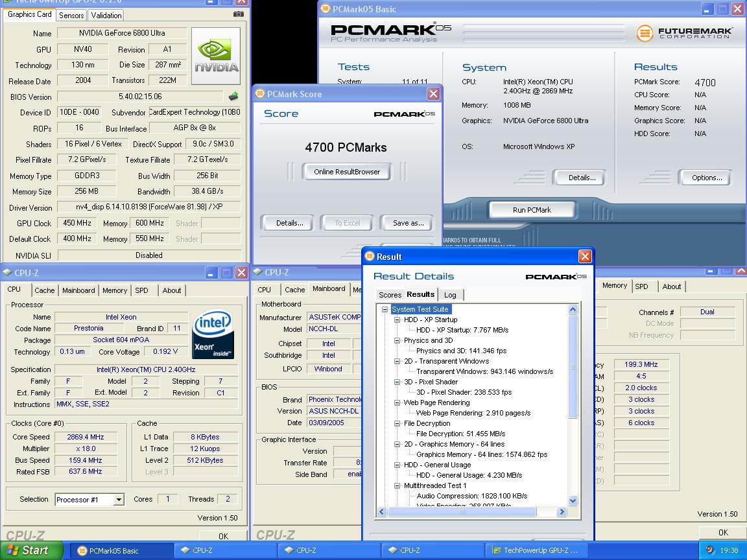
Task: Close the Result details window
Action: (585, 257)
